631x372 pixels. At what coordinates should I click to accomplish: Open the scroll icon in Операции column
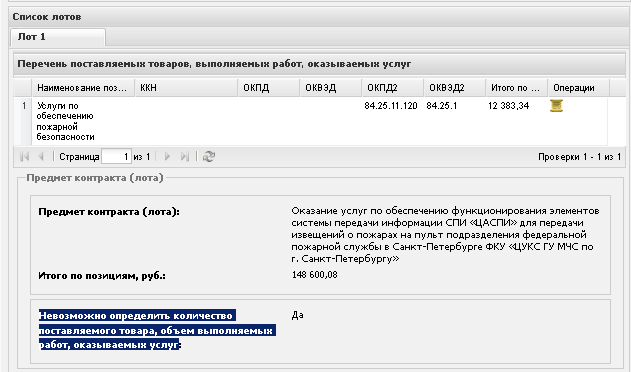(x=556, y=106)
